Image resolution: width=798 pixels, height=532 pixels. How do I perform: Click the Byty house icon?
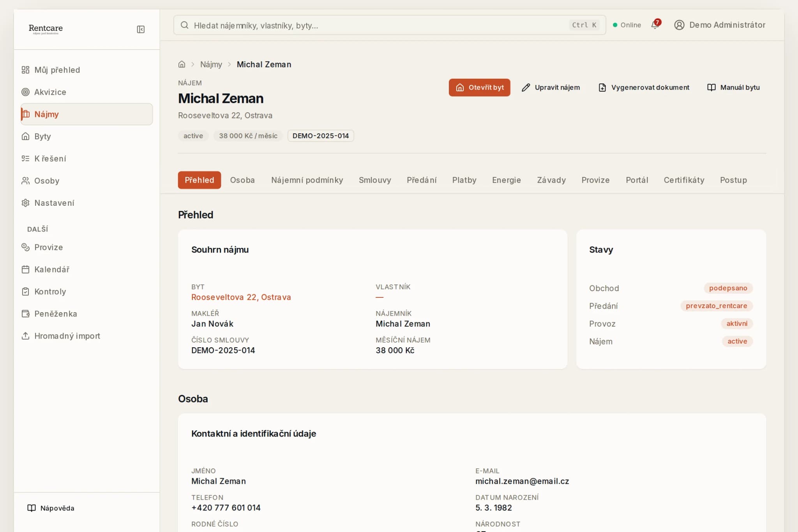(25, 136)
